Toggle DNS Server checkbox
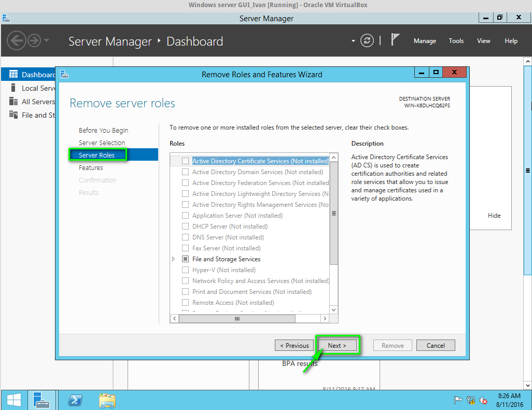 (x=185, y=237)
